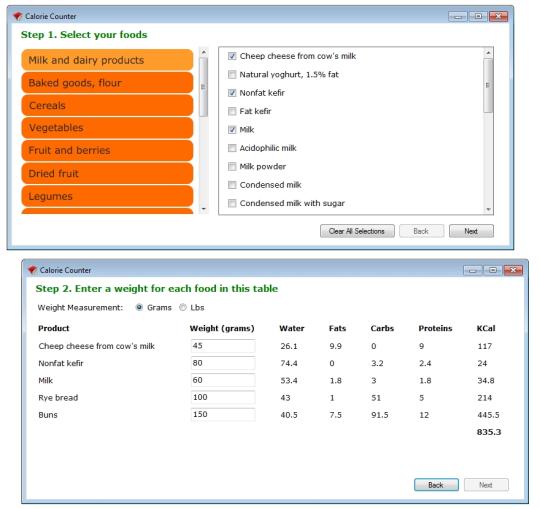Viewport: 540px width, 509px height.
Task: Click Carbs column header
Action: pos(382,328)
